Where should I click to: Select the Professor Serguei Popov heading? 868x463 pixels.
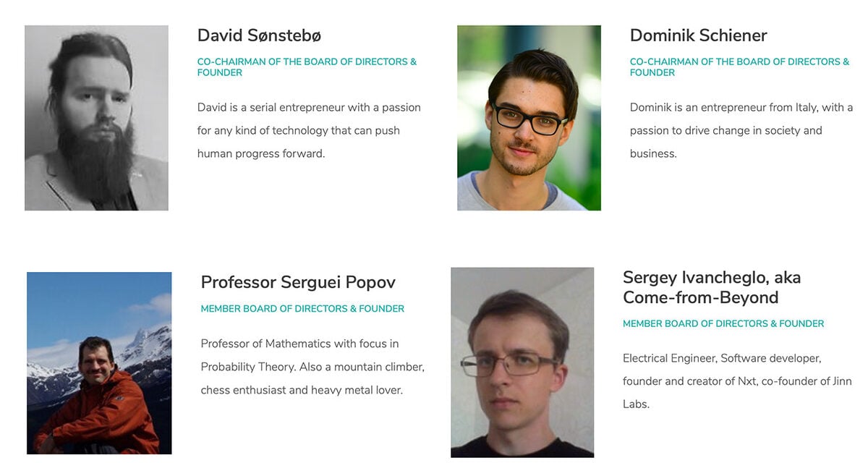click(298, 283)
